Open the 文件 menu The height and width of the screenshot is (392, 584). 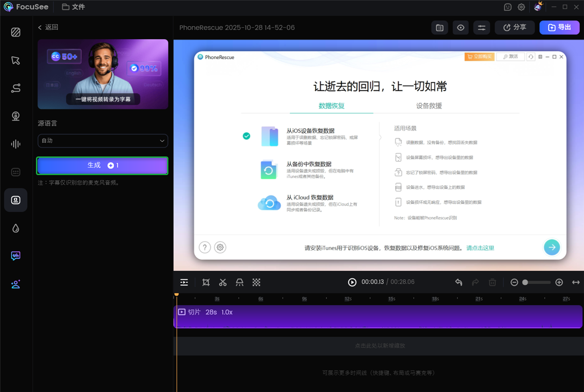(73, 7)
